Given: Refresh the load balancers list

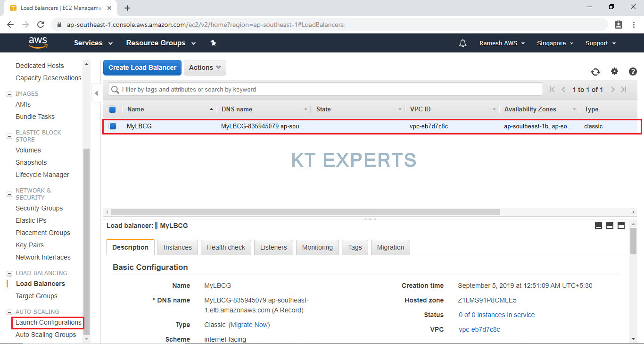Looking at the screenshot, I should 595,72.
